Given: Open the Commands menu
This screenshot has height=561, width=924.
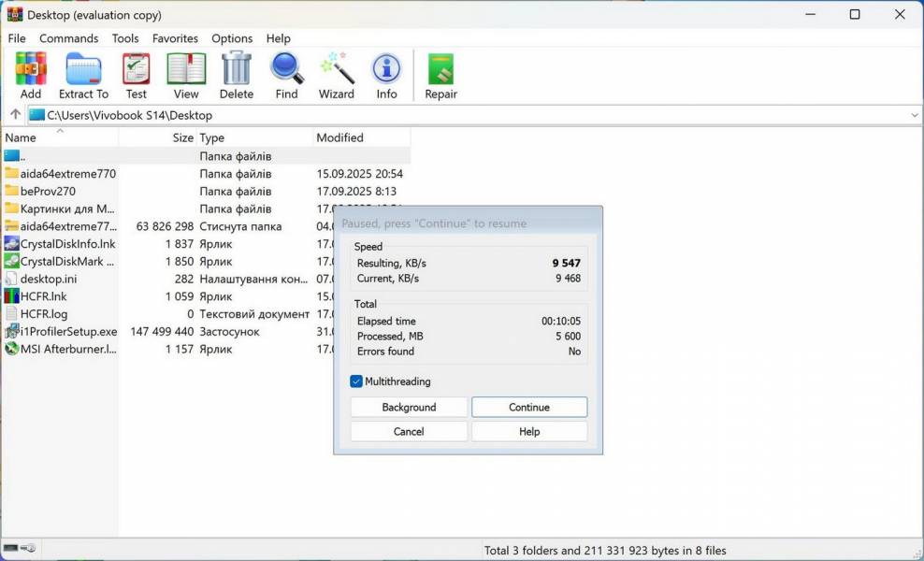Looking at the screenshot, I should [x=68, y=38].
